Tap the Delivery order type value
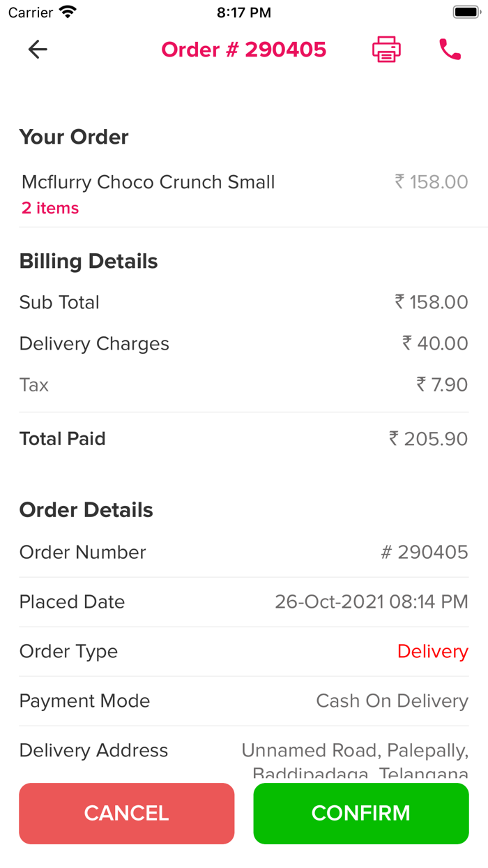This screenshot has width=488, height=868. click(432, 651)
